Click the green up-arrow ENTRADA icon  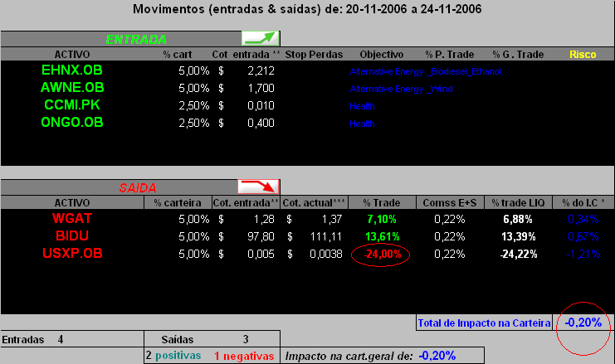pyautogui.click(x=261, y=38)
